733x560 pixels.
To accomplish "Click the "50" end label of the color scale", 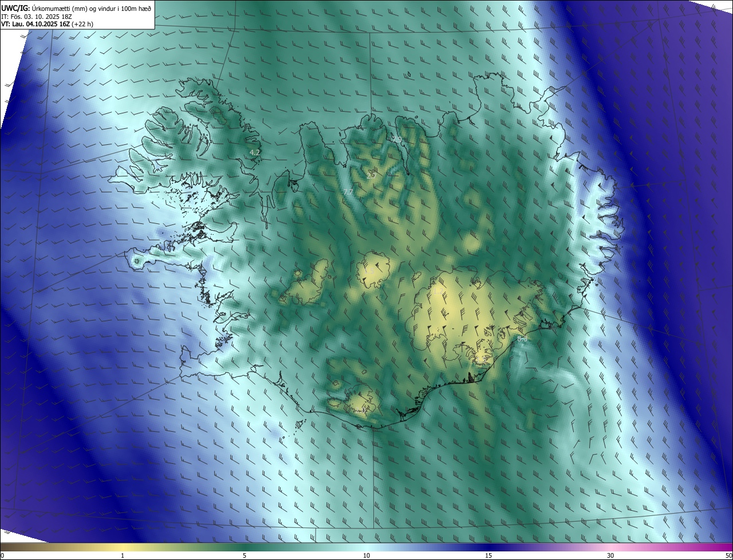I will tap(728, 555).
